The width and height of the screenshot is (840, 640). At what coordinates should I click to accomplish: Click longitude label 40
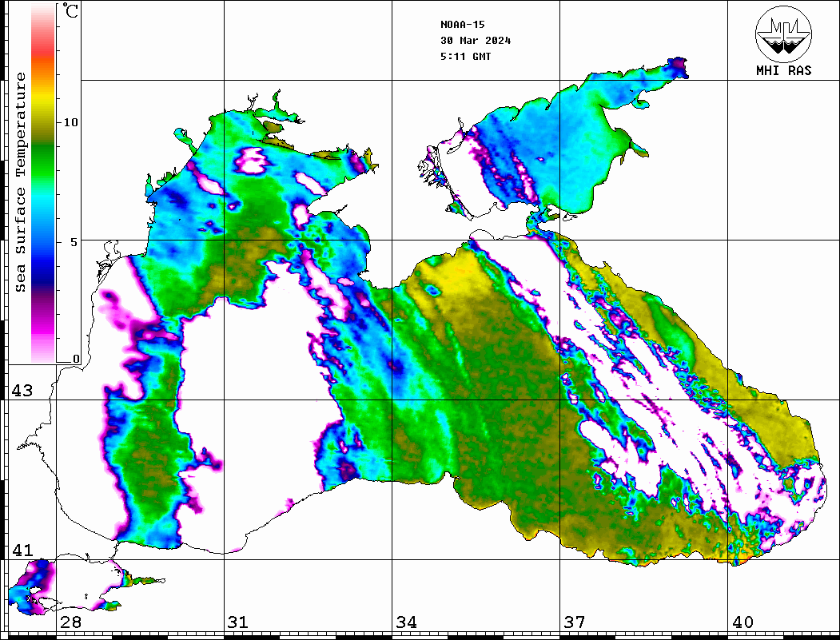[742, 622]
